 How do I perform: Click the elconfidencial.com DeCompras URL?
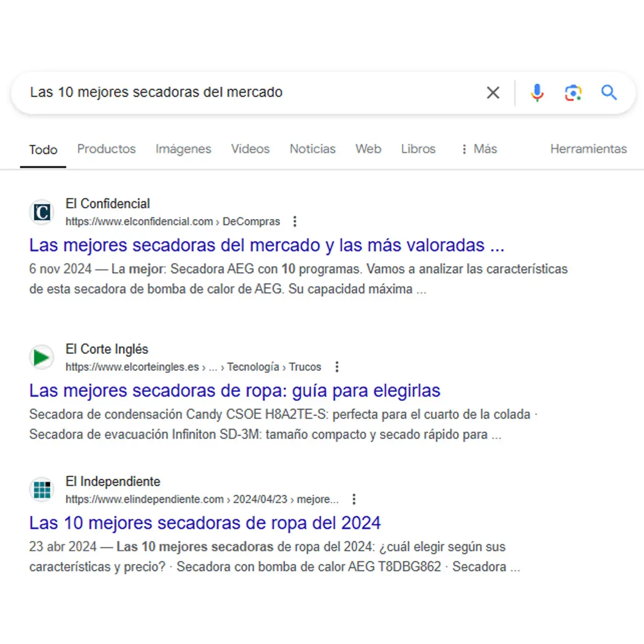(173, 221)
